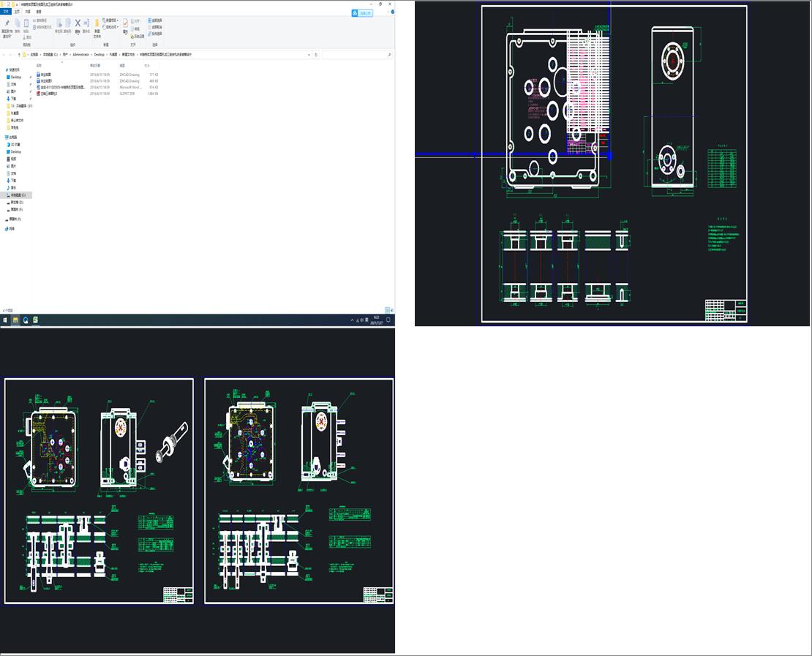Select the SLDPRT file in the list
812x656 pixels.
(48, 94)
